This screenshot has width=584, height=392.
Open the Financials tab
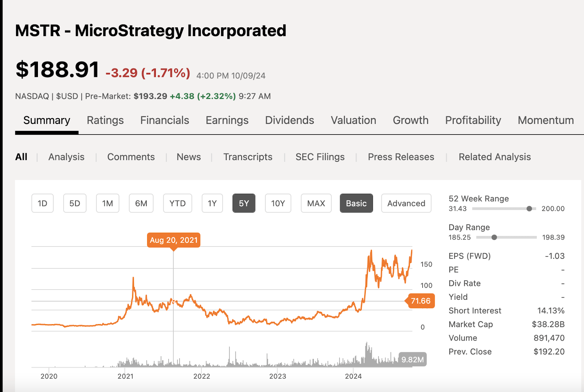click(164, 120)
